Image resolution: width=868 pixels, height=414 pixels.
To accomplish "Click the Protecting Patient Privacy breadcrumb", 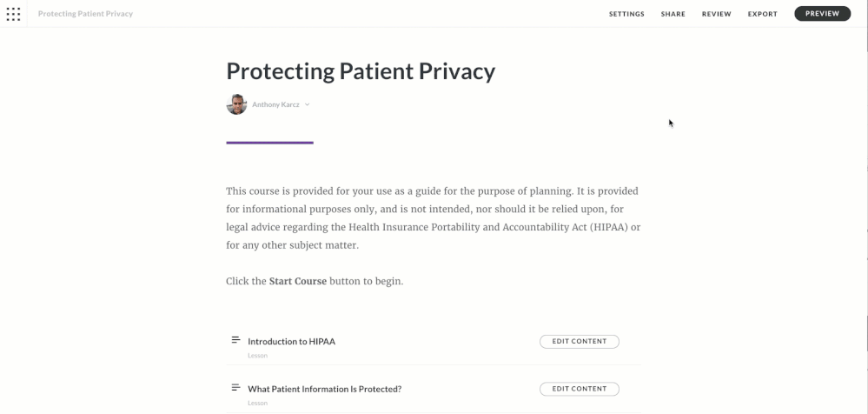I will pyautogui.click(x=85, y=14).
